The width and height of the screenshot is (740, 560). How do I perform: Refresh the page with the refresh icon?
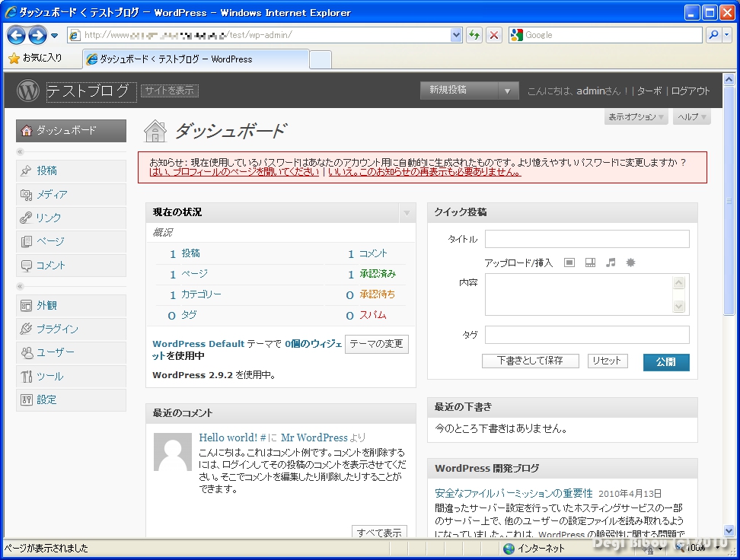474,35
